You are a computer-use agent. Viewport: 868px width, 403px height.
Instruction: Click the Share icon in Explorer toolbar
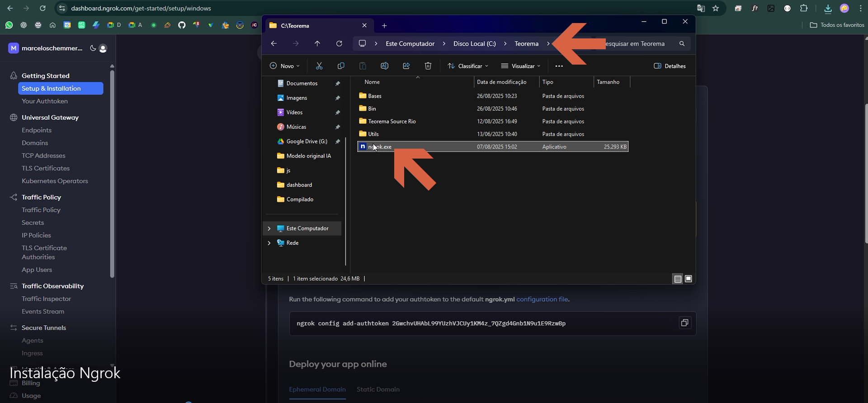click(406, 66)
